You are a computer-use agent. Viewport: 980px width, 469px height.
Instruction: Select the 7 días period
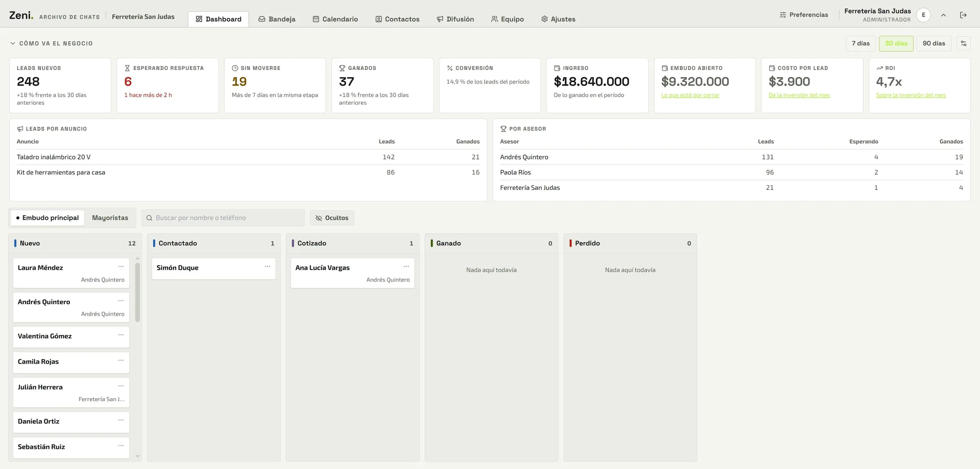coord(860,43)
